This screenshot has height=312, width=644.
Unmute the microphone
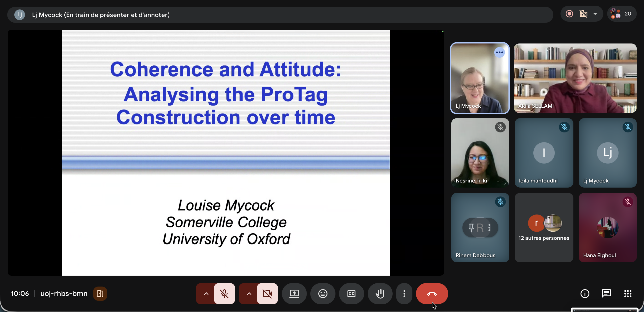point(224,293)
